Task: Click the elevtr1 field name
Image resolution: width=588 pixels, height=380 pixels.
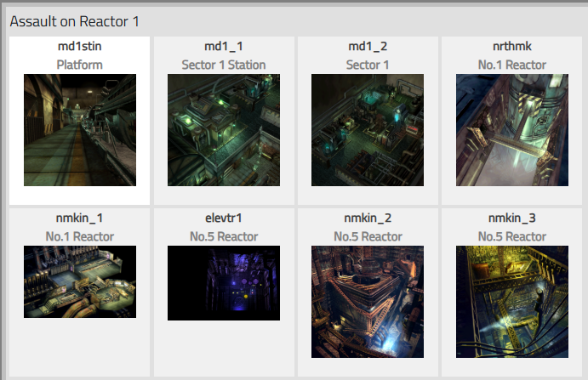Action: [224, 218]
